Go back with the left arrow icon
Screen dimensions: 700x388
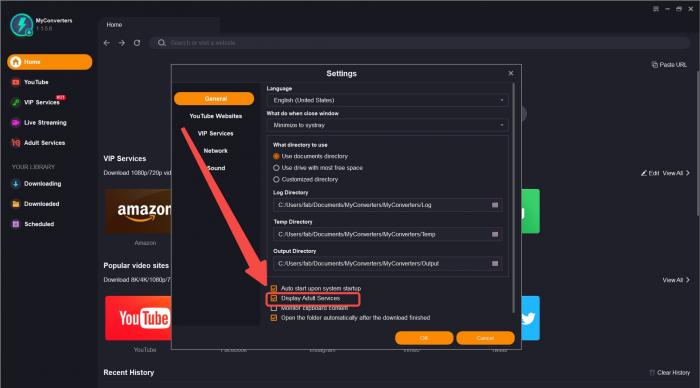tap(107, 43)
